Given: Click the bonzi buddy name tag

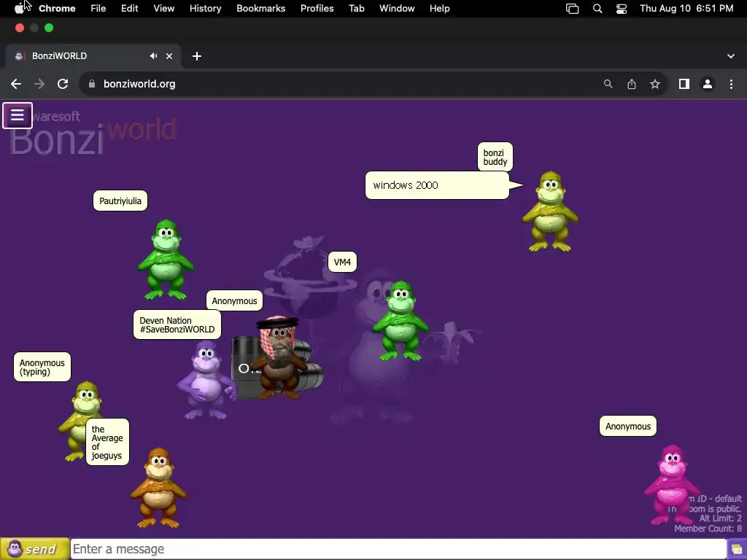Looking at the screenshot, I should point(495,157).
